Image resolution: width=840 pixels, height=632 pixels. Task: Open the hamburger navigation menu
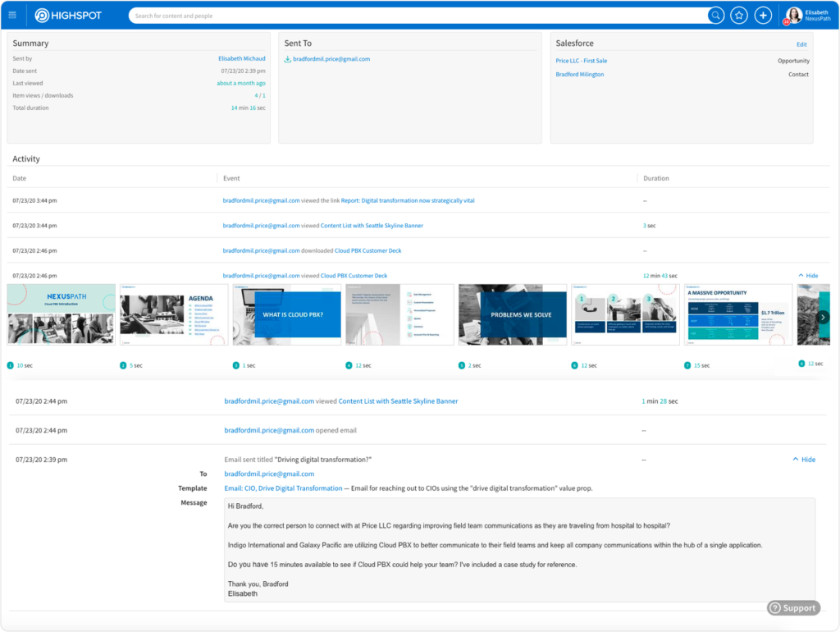tap(12, 15)
